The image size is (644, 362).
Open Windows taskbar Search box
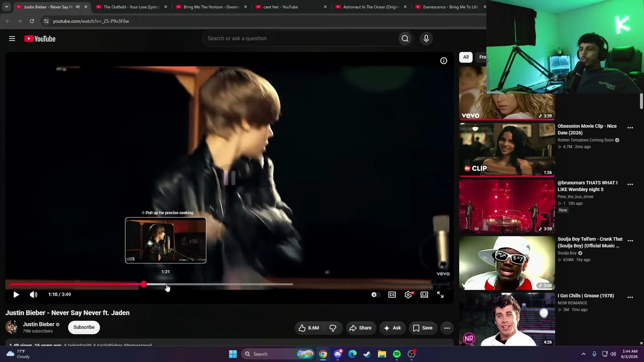277,354
